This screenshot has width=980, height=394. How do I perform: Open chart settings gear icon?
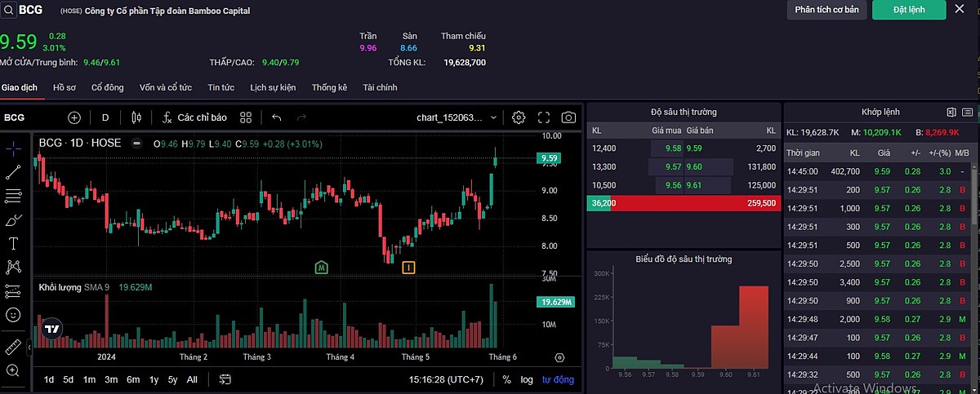(519, 117)
